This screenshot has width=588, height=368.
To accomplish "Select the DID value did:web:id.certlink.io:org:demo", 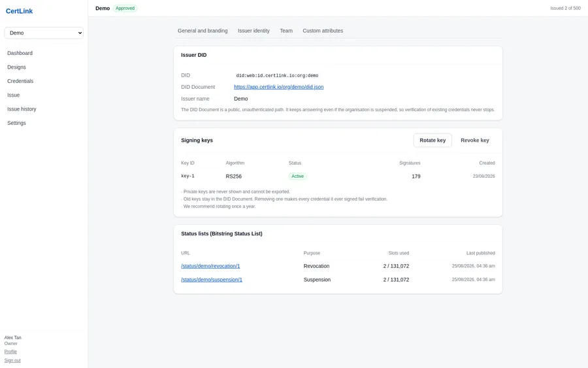I will (277, 75).
